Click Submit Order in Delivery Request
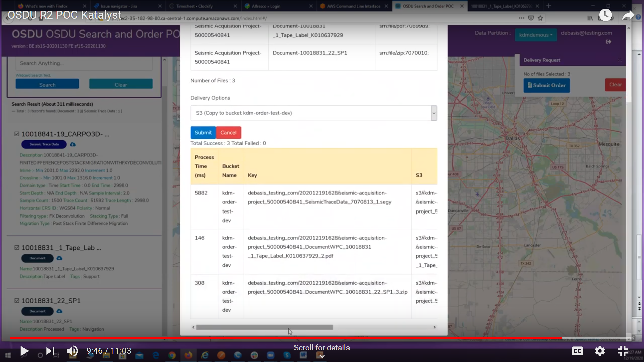 pos(546,85)
